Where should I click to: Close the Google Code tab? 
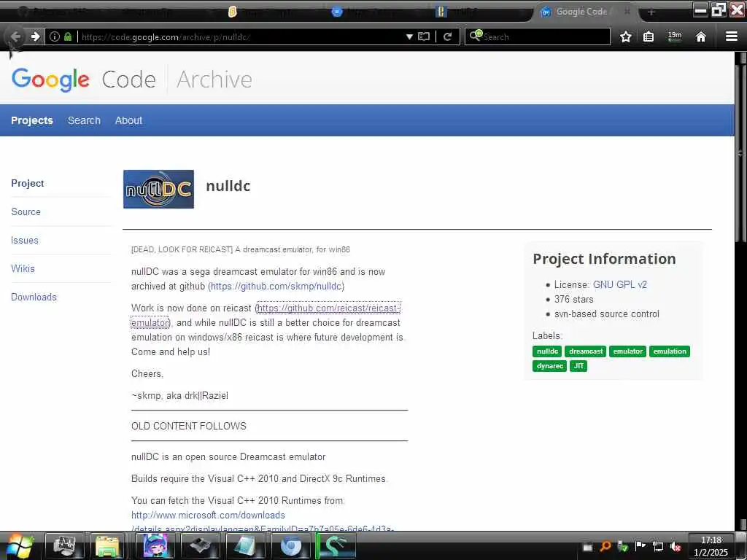(x=627, y=12)
